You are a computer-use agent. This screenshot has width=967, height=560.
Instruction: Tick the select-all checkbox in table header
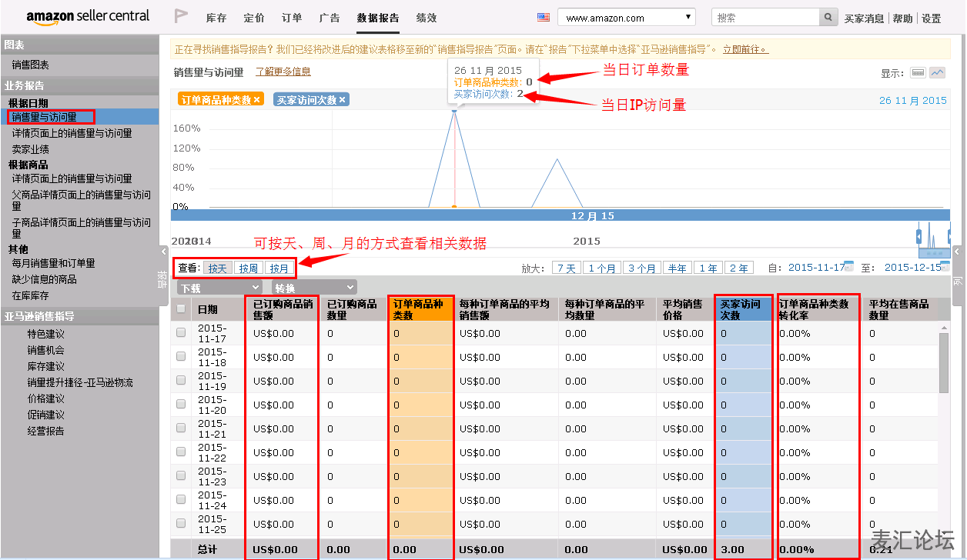(181, 308)
